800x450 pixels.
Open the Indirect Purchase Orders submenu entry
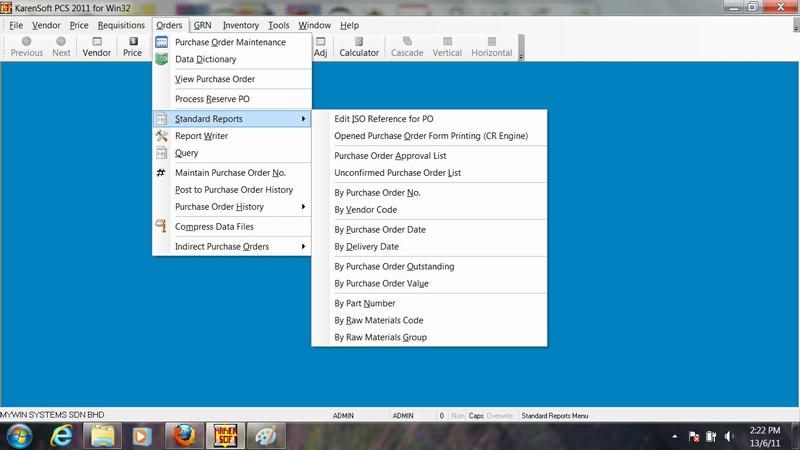coord(232,246)
